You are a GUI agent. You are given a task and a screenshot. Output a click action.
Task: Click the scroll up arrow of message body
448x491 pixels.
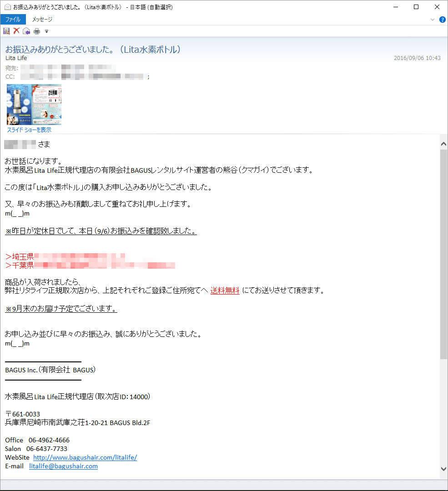[x=443, y=144]
